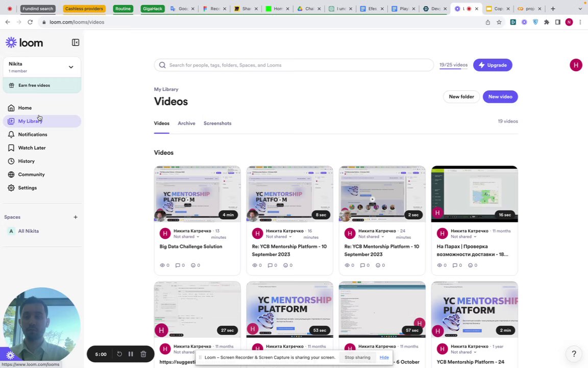Open the 57 sec video thumbnail
Viewport: 588px width, 368px height.
(x=382, y=309)
